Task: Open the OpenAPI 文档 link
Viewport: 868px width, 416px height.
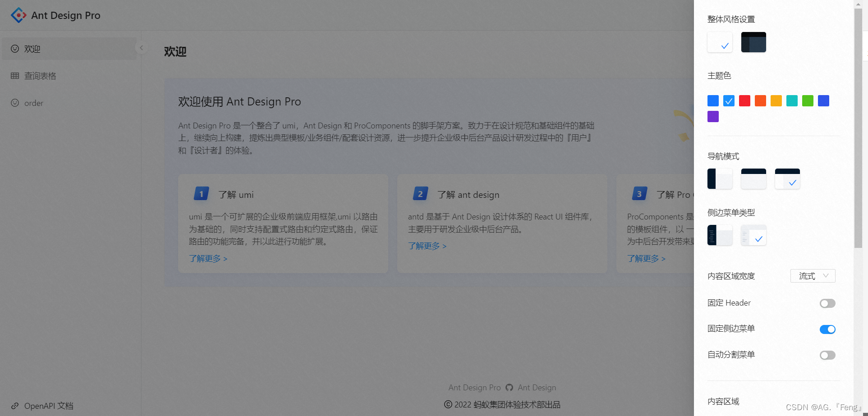Action: click(49, 406)
